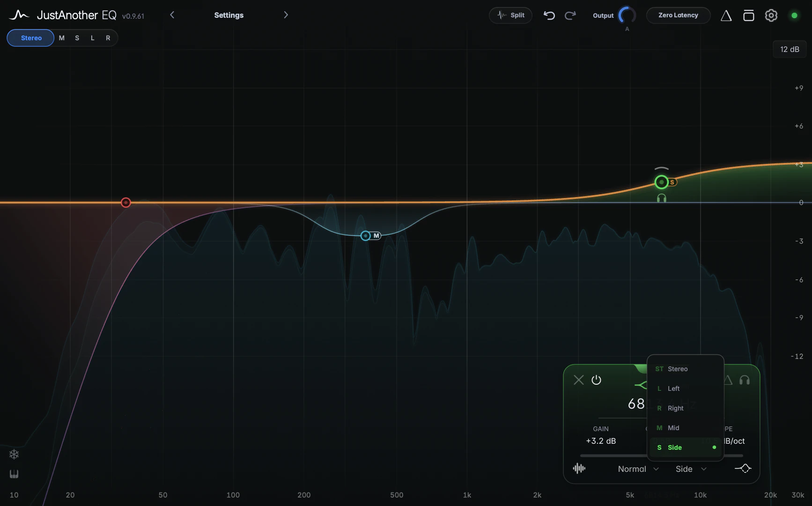Click the Zero Latency button
The height and width of the screenshot is (506, 812).
pyautogui.click(x=678, y=15)
